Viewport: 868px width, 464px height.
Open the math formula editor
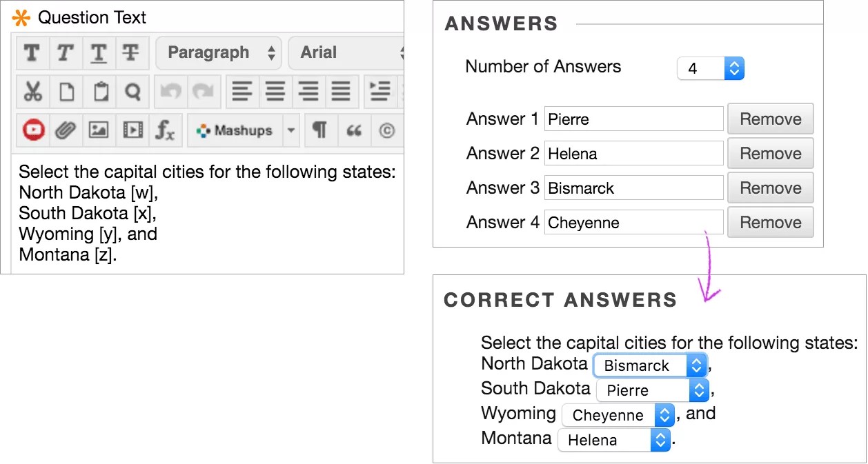[164, 130]
